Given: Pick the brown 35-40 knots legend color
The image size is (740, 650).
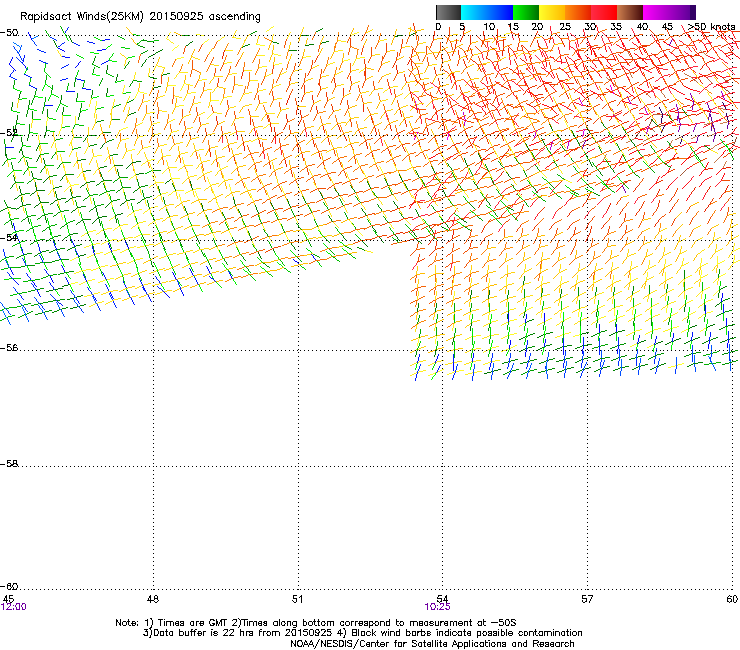Looking at the screenshot, I should coord(630,12).
